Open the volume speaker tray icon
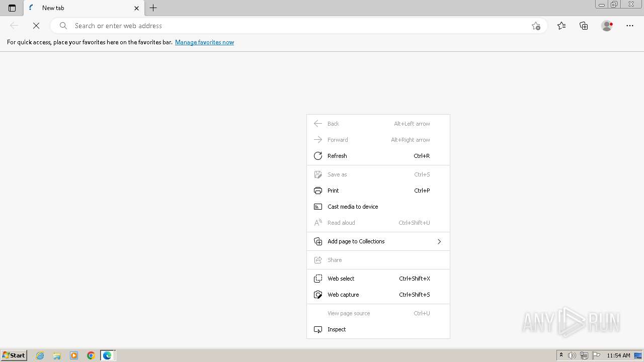644x362 pixels. pos(572,355)
